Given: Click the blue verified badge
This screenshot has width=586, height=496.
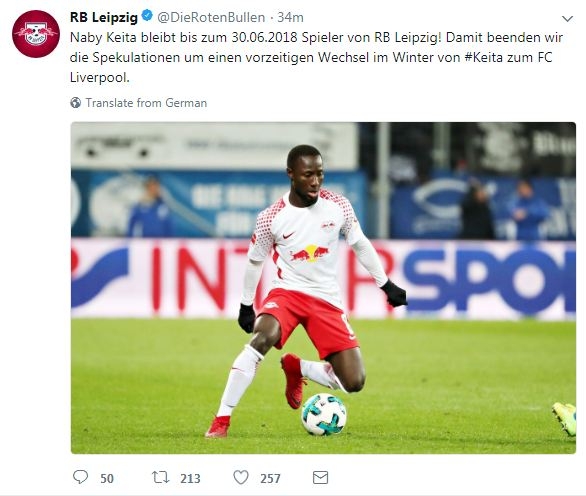Looking at the screenshot, I should 147,16.
